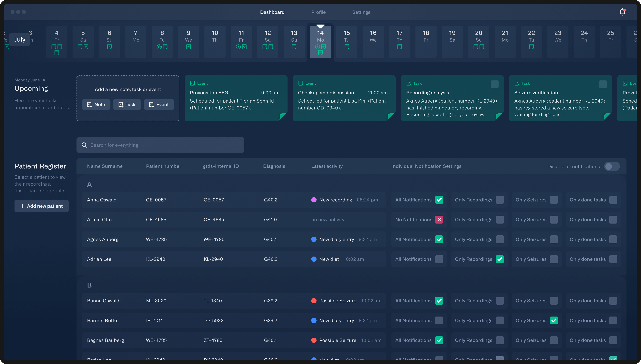641x364 pixels.
Task: Open the Checkup and discussion card
Action: point(344,98)
